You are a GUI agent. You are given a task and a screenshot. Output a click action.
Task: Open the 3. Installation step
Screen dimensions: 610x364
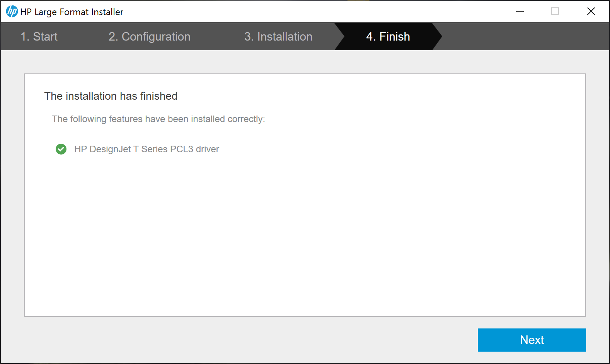point(278,37)
